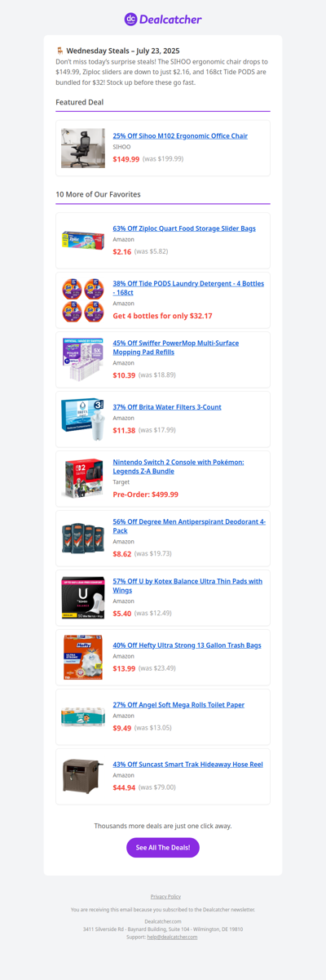Click the Nintendo Switch 2 bundle image
The image size is (326, 980).
(83, 478)
